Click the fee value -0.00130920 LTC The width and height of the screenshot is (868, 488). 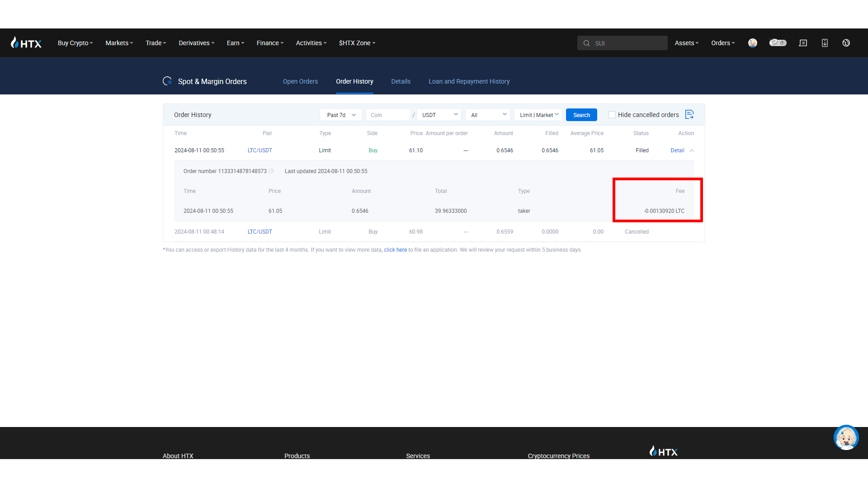tap(664, 211)
